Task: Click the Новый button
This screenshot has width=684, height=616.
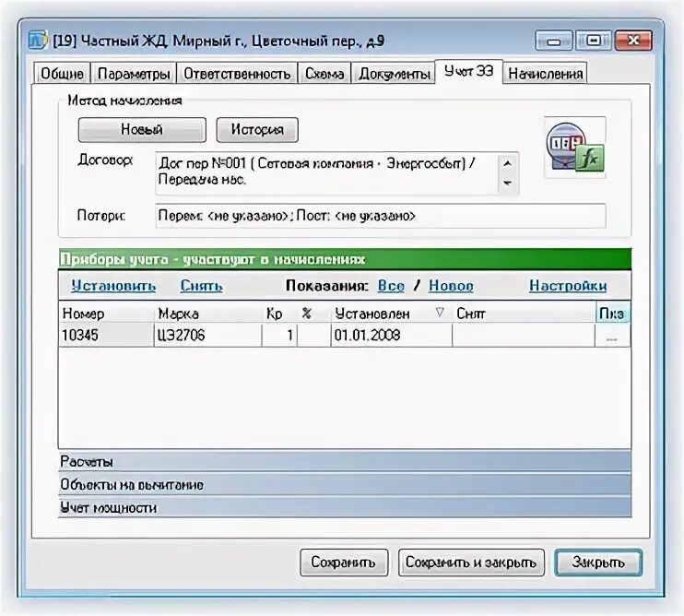Action: (x=142, y=130)
